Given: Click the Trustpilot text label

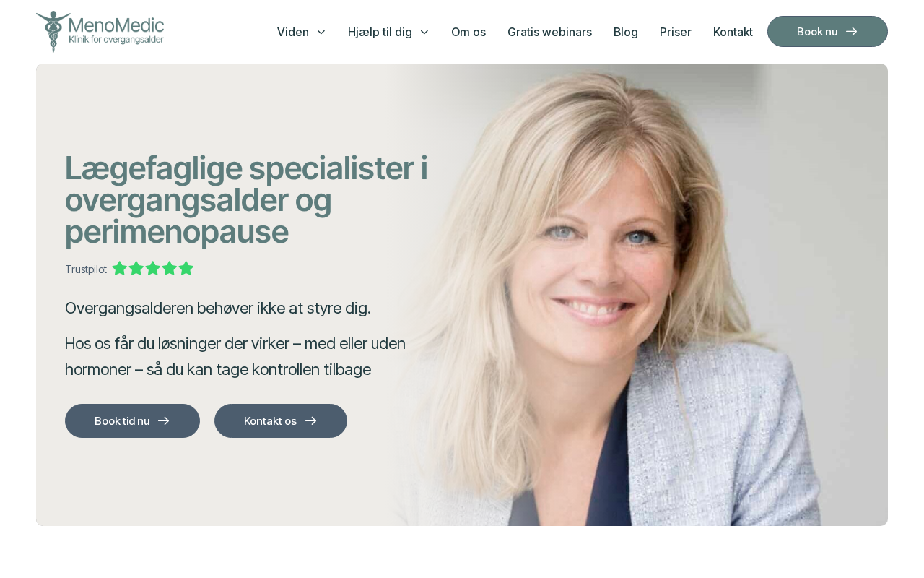Looking at the screenshot, I should [x=86, y=269].
